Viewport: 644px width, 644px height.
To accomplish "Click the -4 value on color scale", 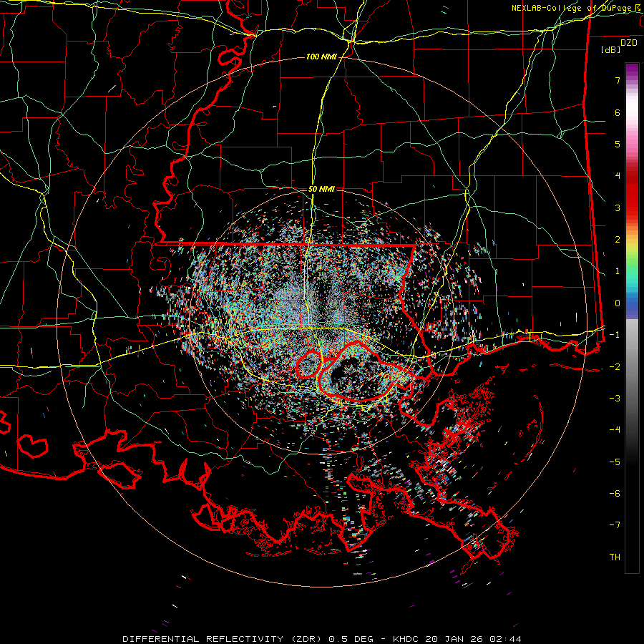I will (x=615, y=429).
